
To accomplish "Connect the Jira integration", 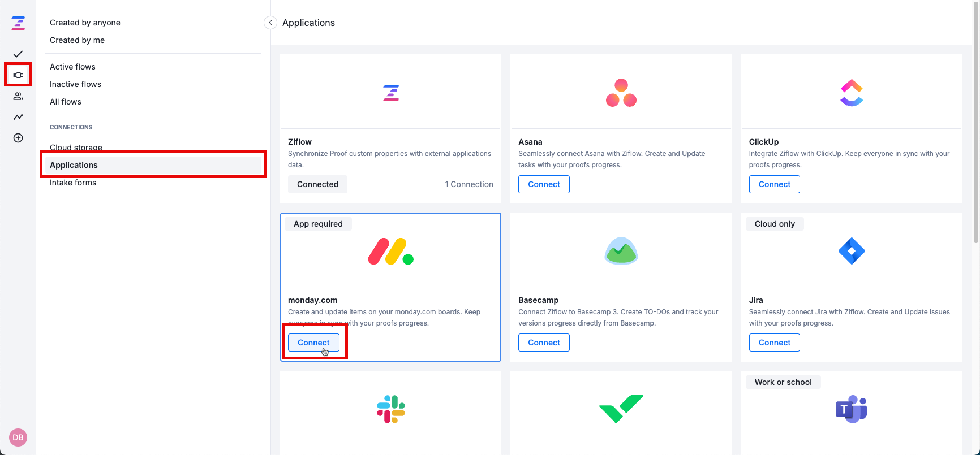I will click(x=774, y=343).
